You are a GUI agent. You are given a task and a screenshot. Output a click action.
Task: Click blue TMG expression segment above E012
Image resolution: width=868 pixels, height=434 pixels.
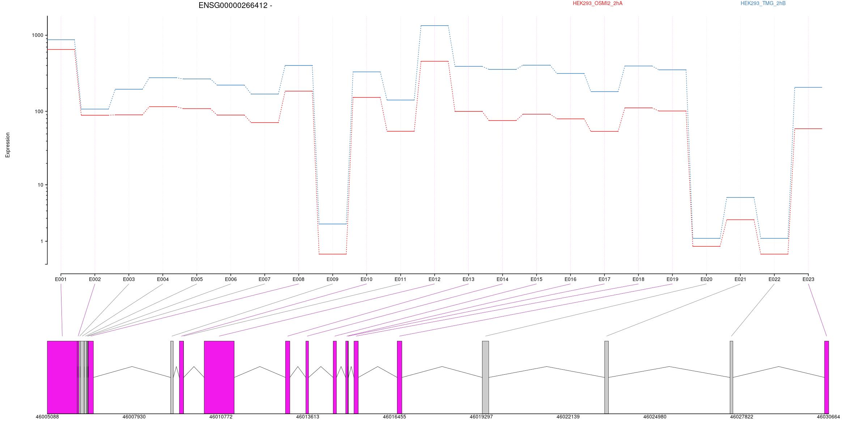pos(434,26)
